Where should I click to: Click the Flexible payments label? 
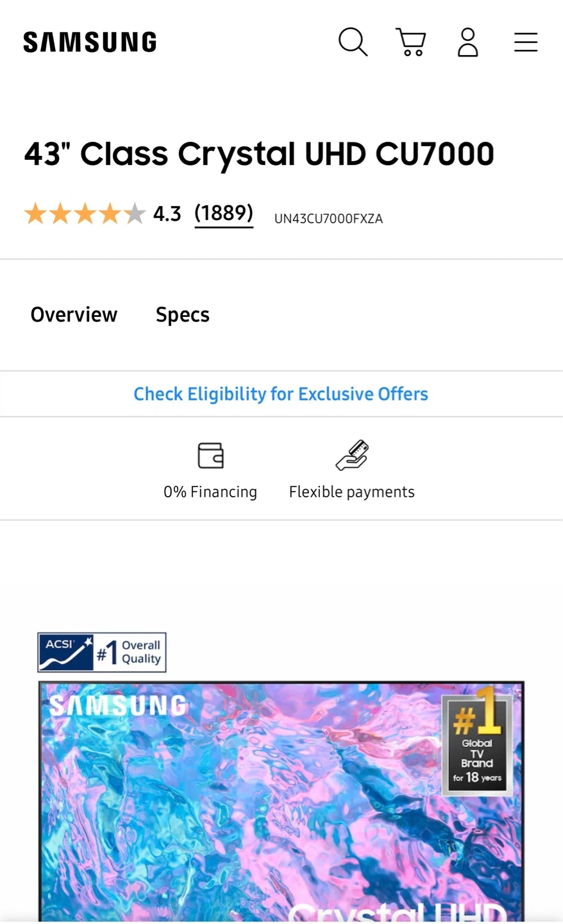click(x=352, y=492)
